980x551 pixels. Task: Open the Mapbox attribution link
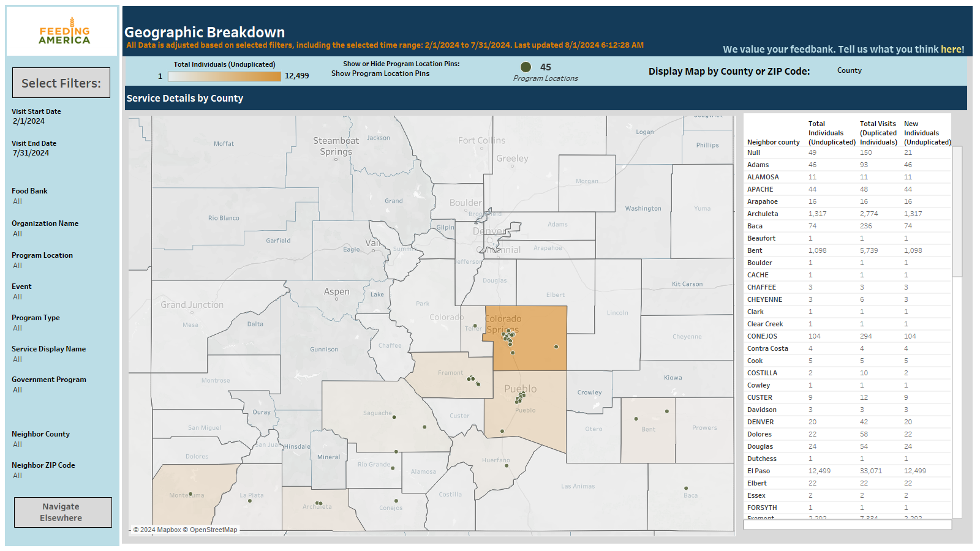coord(157,530)
